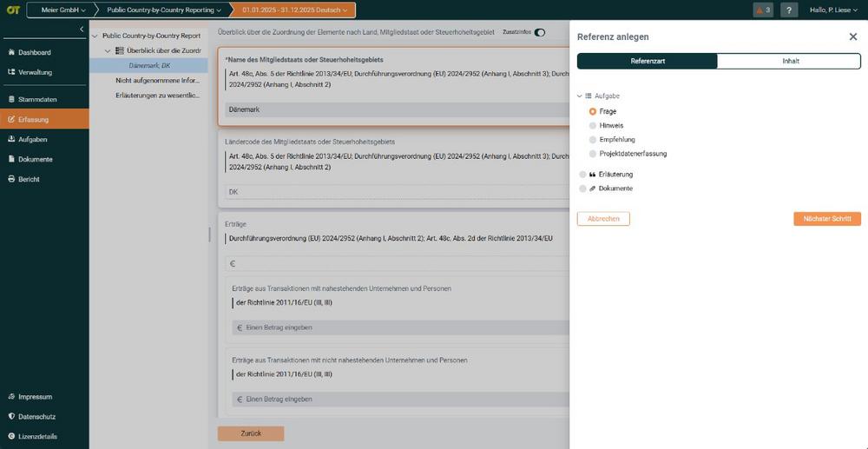This screenshot has height=449, width=868.
Task: Click the Dänemark country name field
Action: click(x=398, y=109)
